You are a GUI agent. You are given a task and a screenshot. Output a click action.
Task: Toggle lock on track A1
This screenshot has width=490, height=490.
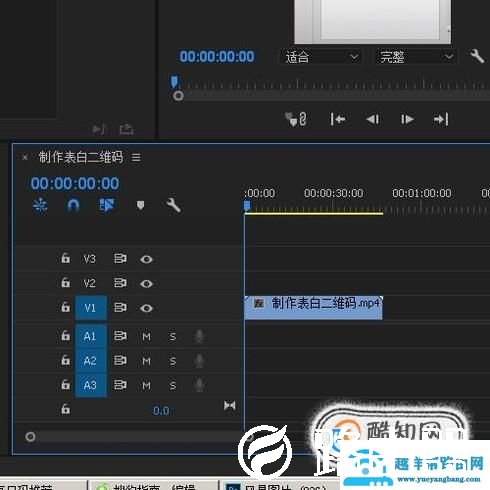pos(65,335)
